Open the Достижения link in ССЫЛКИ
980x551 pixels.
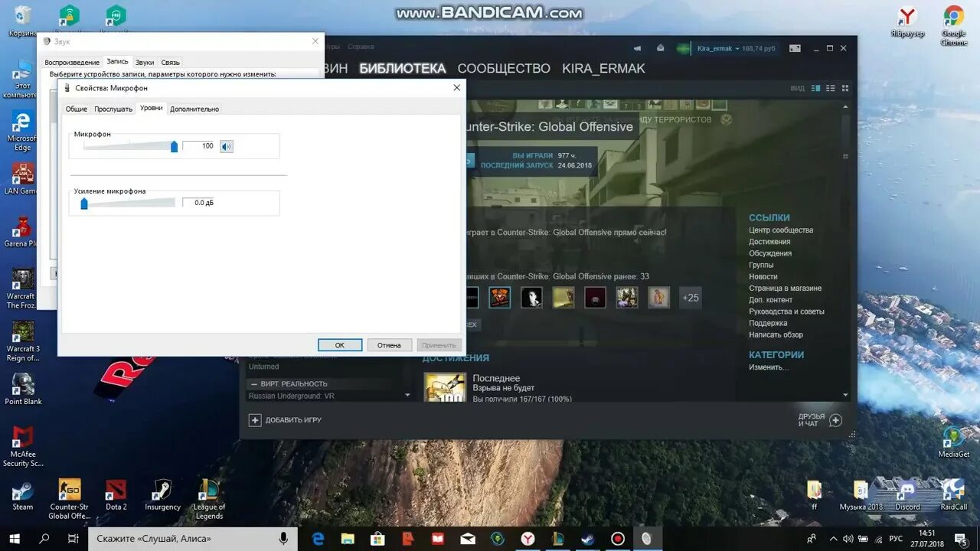pyautogui.click(x=769, y=242)
